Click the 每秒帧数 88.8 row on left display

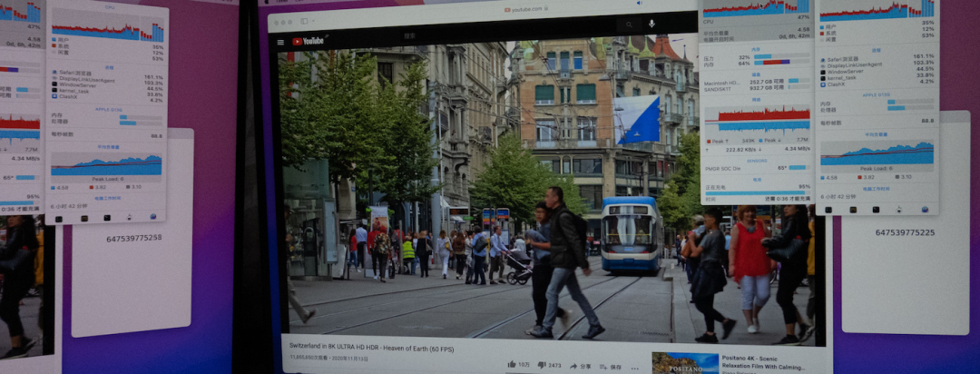coord(106,135)
